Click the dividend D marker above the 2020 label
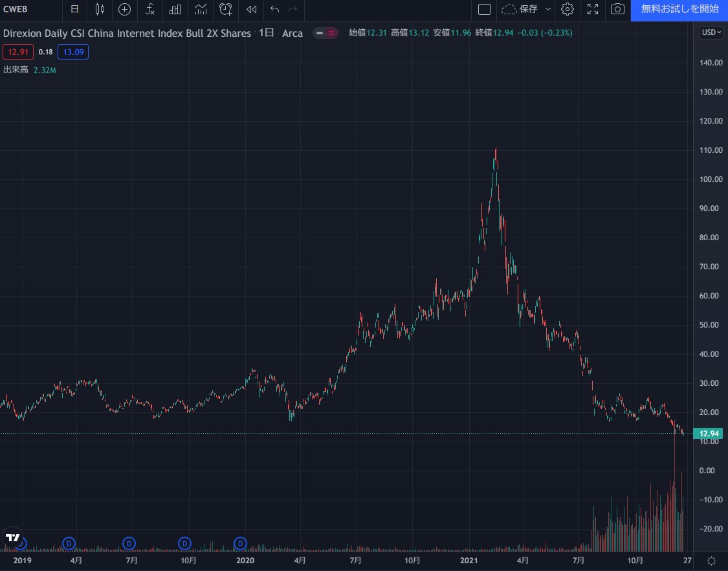The width and height of the screenshot is (728, 571). pyautogui.click(x=240, y=543)
